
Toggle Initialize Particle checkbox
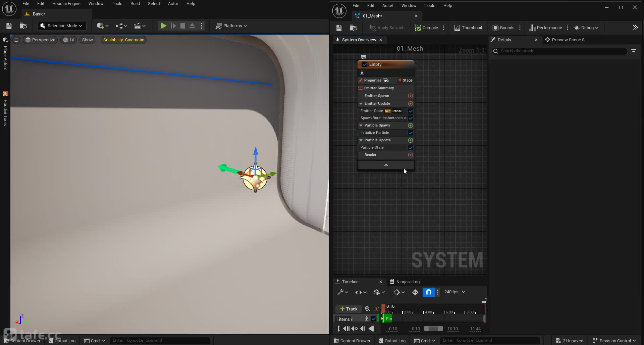[x=410, y=133]
